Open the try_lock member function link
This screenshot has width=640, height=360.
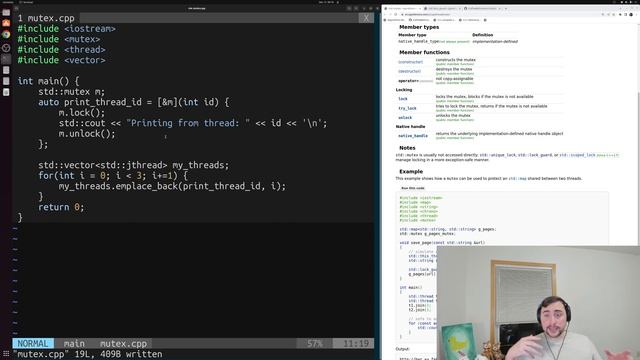(407, 108)
